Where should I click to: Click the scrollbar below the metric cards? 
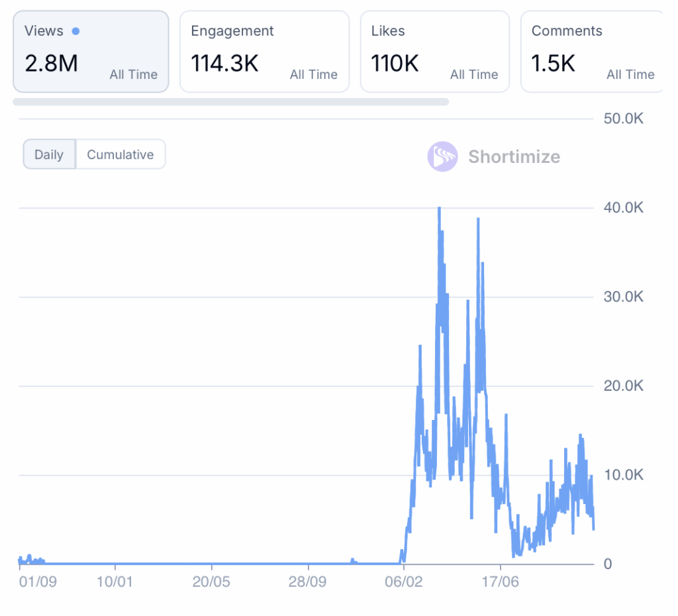230,102
